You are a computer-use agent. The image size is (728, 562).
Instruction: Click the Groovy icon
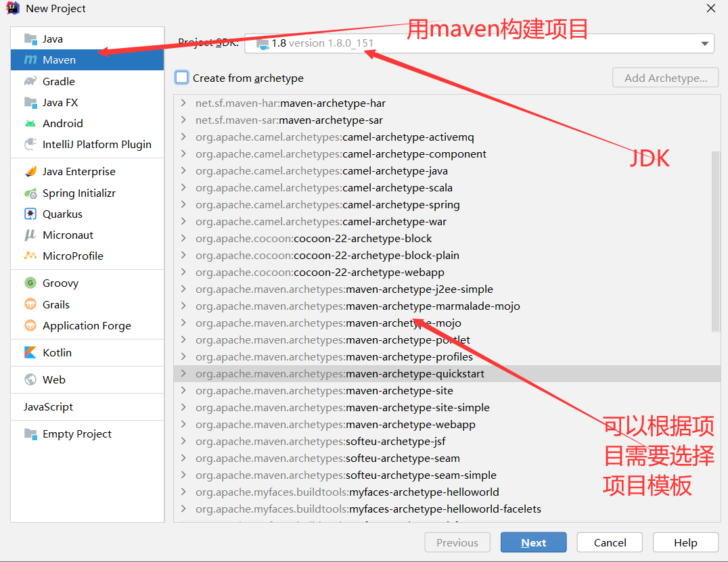click(30, 283)
